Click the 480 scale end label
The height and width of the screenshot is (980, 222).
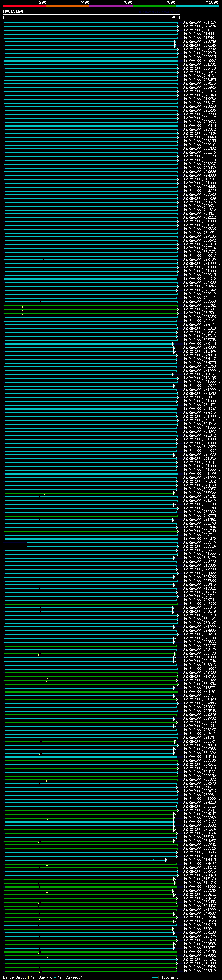point(175,17)
